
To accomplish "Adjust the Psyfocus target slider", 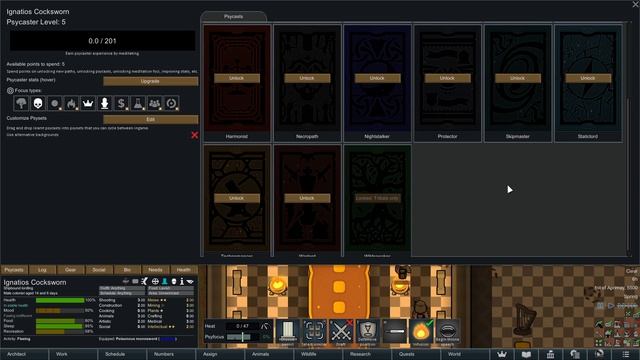I will tap(244, 337).
